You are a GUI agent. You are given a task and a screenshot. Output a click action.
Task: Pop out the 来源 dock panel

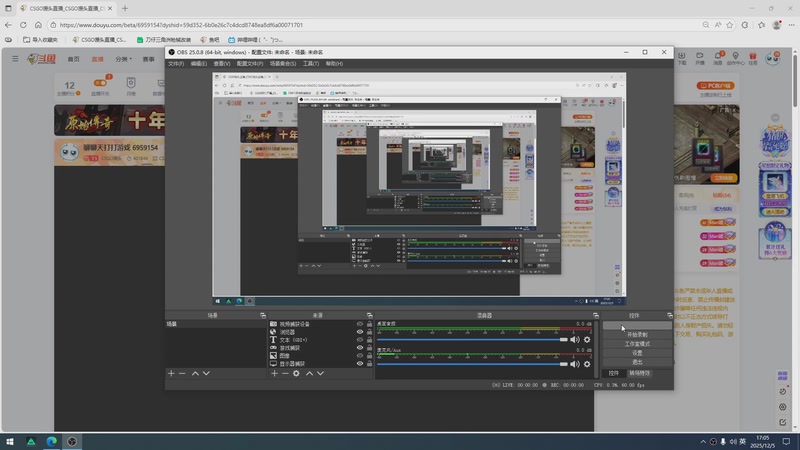click(368, 315)
